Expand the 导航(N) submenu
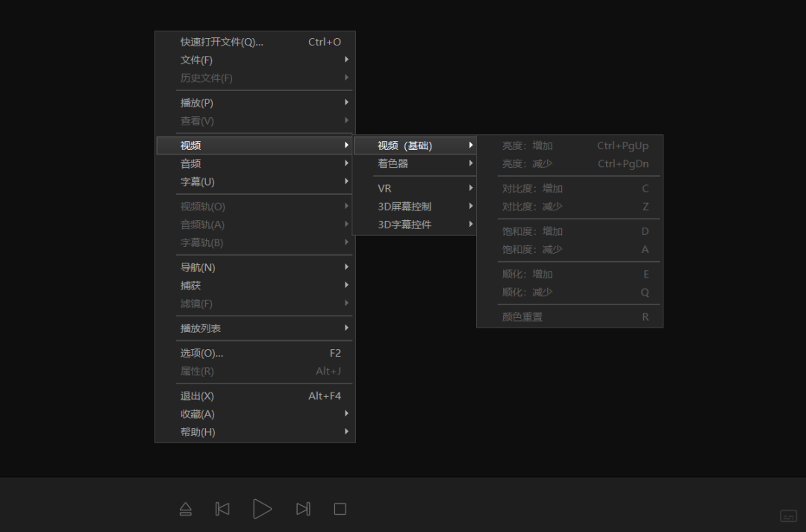Screen dimensions: 806x532 (x=255, y=267)
